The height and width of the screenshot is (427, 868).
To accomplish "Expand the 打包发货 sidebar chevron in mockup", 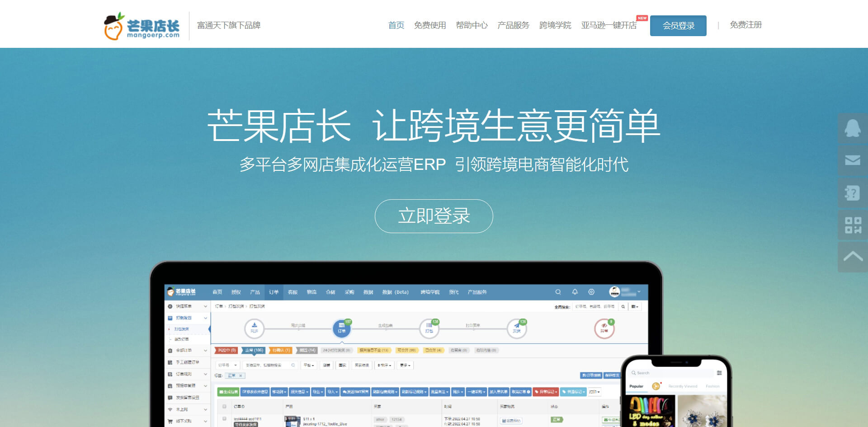I will (205, 318).
